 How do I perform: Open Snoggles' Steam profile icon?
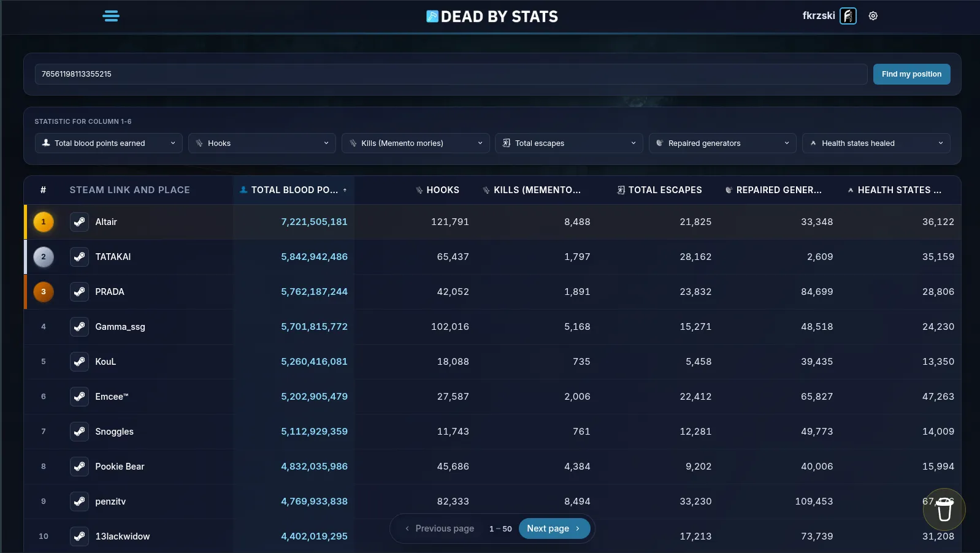tap(79, 432)
